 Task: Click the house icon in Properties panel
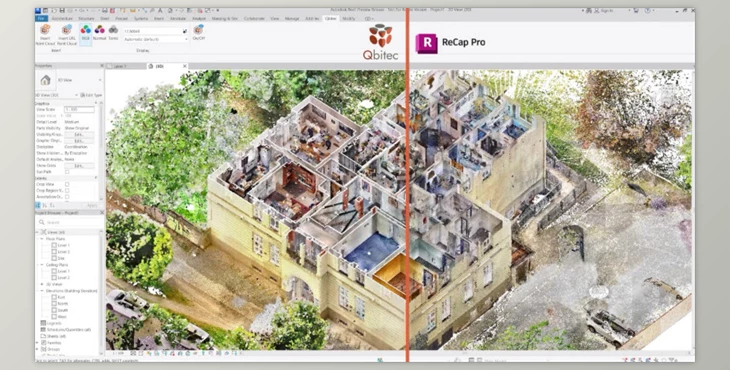click(46, 80)
